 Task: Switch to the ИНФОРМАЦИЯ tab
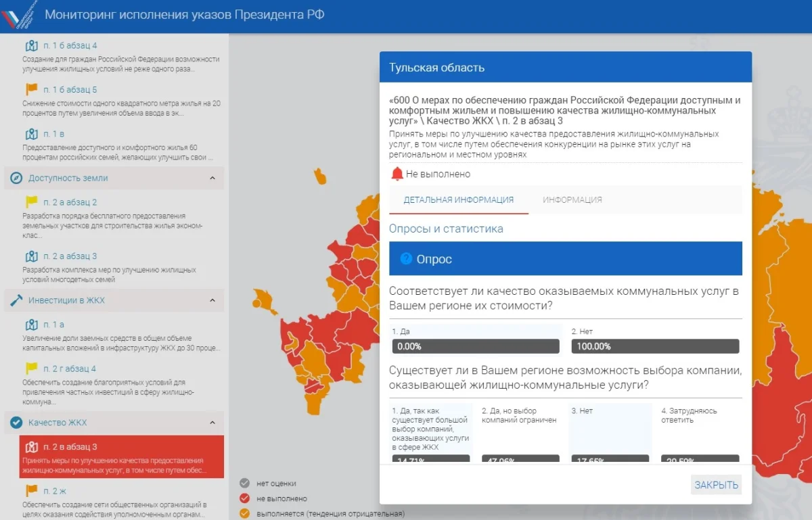coord(572,200)
